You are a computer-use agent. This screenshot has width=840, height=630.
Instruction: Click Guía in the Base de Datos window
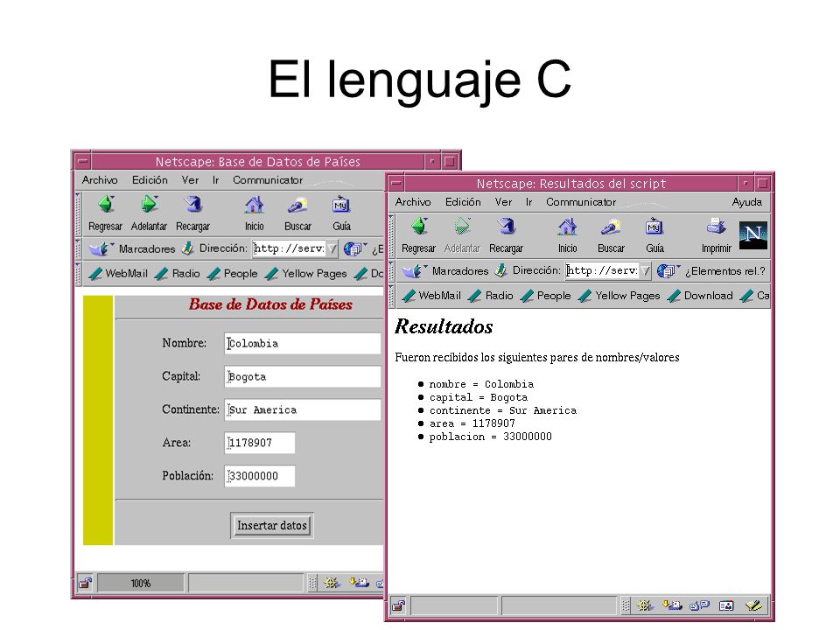click(341, 213)
